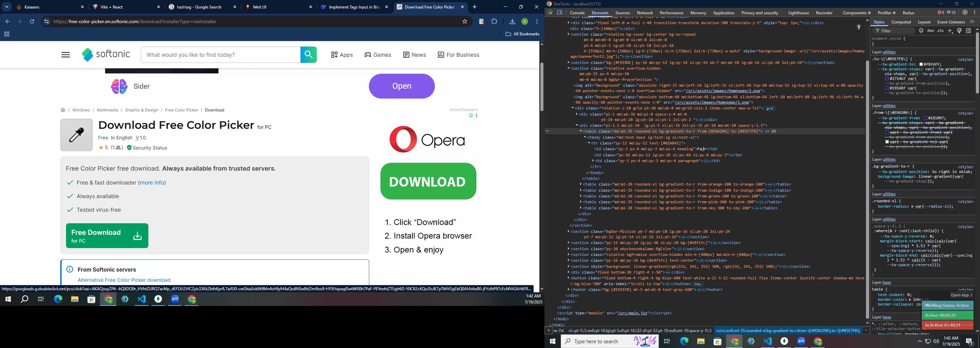The image size is (980, 348).
Task: Expand the table with from-orange-200 class
Action: pos(581,184)
